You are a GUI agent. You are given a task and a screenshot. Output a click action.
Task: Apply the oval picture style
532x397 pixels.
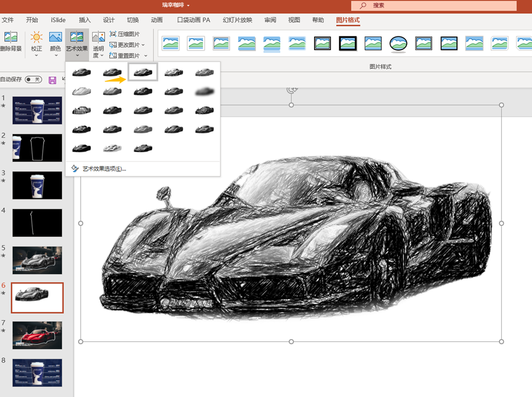398,44
